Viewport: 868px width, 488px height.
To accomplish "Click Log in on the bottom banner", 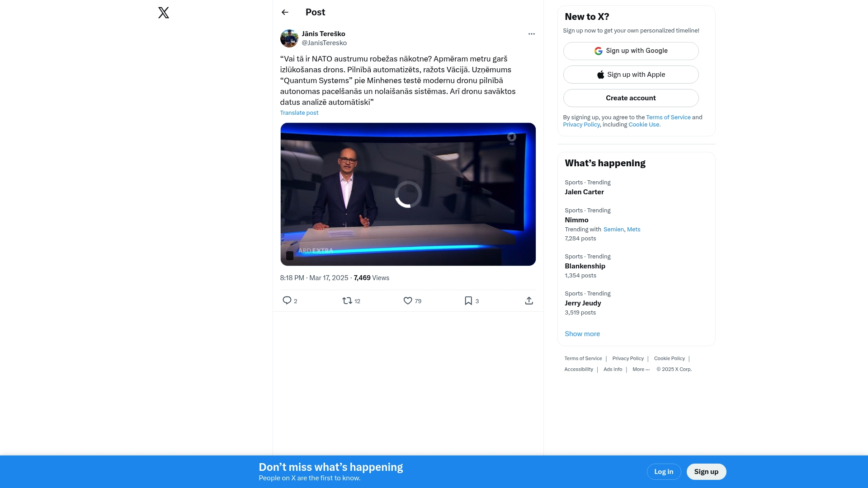I will (663, 472).
